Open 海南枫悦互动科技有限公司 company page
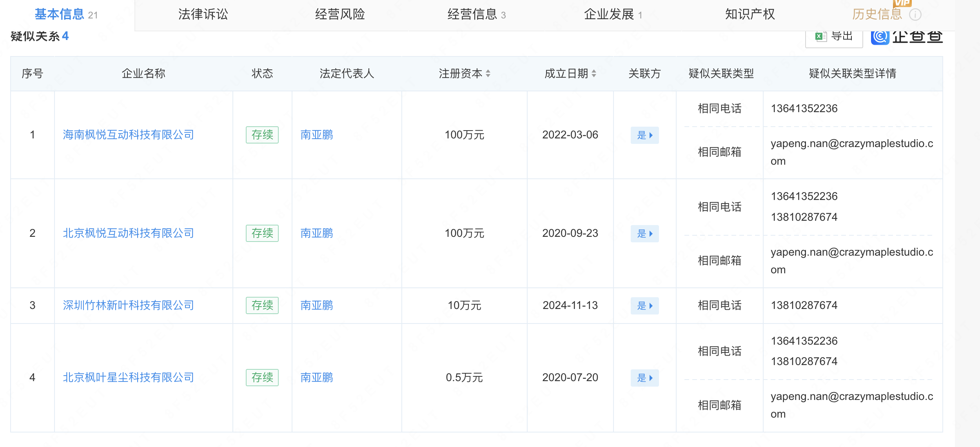 point(128,135)
